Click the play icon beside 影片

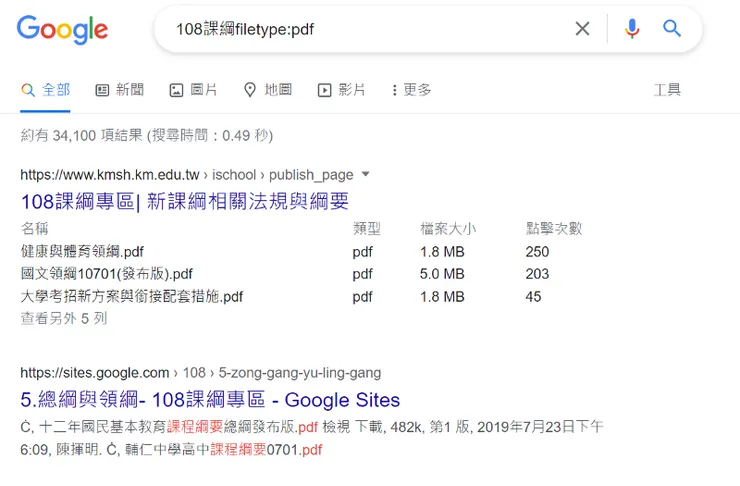pyautogui.click(x=324, y=90)
